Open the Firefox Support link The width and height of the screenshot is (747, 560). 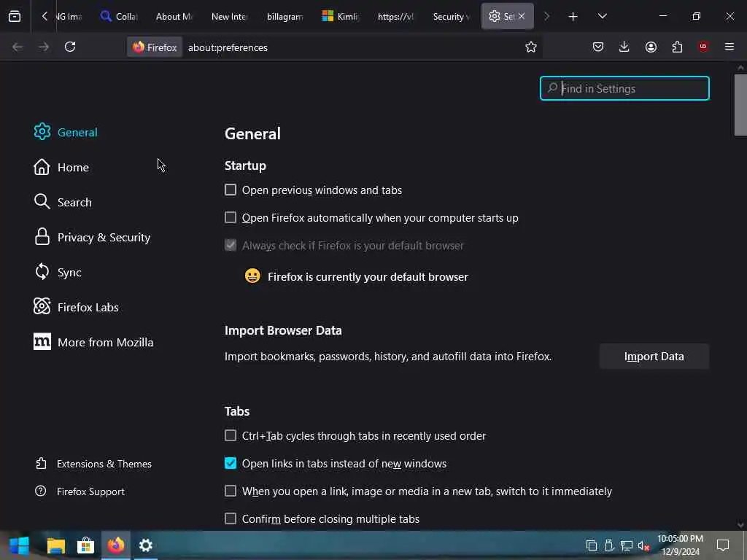[x=80, y=491]
